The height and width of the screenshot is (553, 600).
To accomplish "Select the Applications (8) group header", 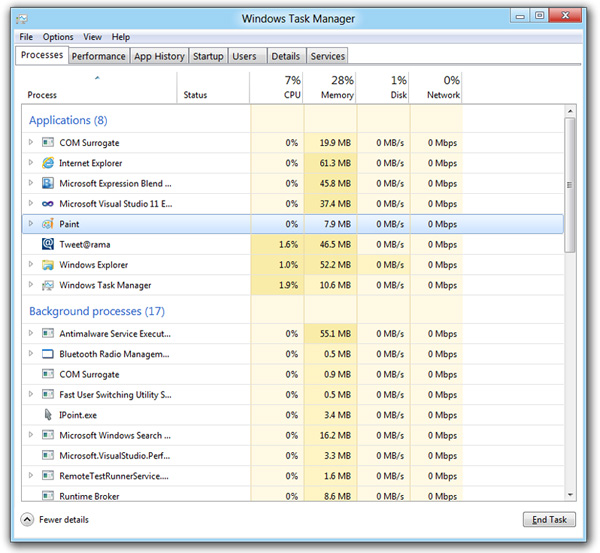I will pos(68,120).
